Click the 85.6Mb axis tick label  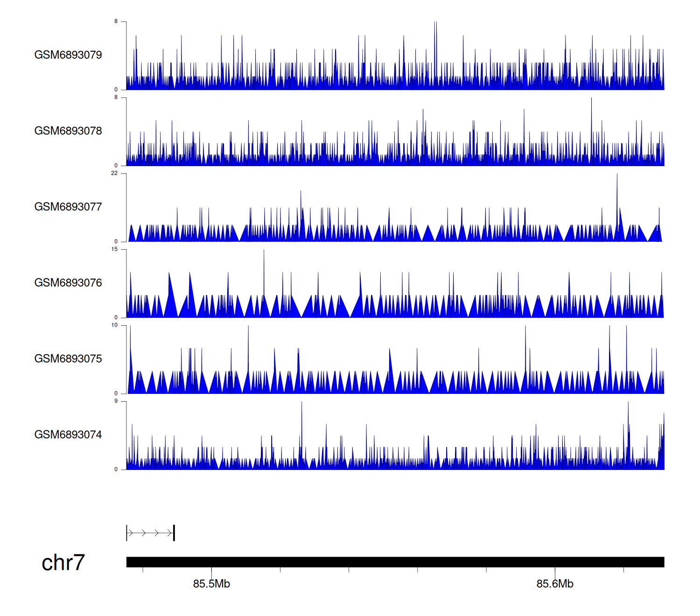tap(555, 584)
